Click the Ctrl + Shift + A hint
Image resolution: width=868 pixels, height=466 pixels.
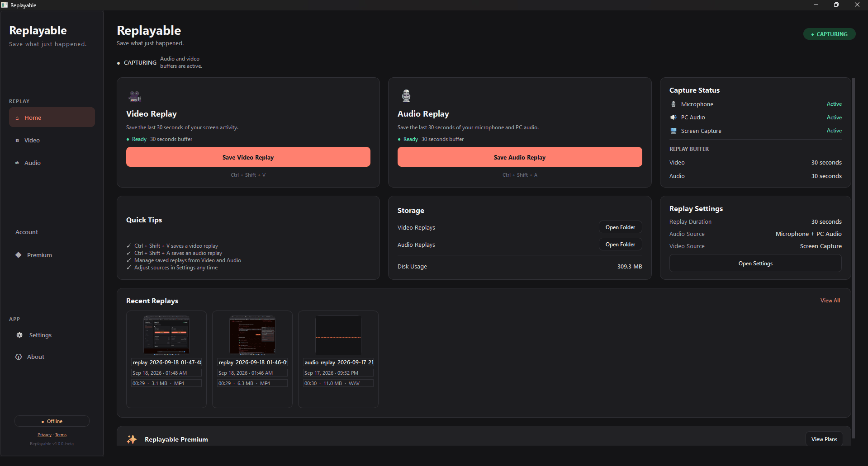(x=520, y=175)
